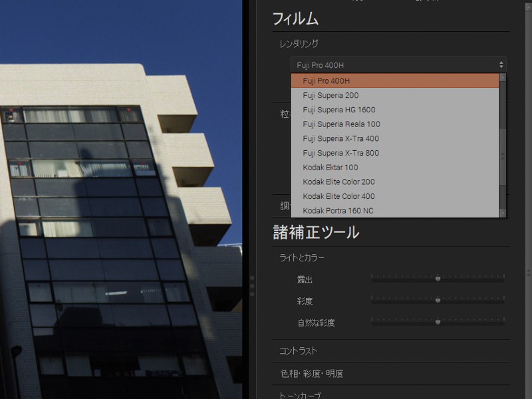Pick Fuji Superia X-Tra 800

point(395,153)
